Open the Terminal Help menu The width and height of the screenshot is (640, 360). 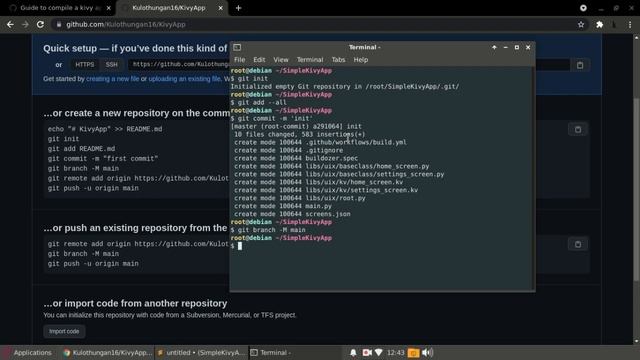click(x=360, y=60)
